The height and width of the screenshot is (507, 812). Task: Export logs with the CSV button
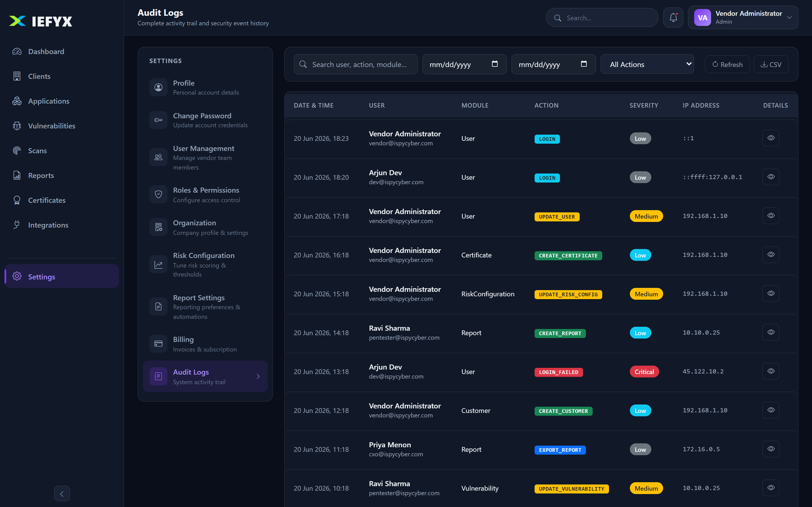coord(771,64)
